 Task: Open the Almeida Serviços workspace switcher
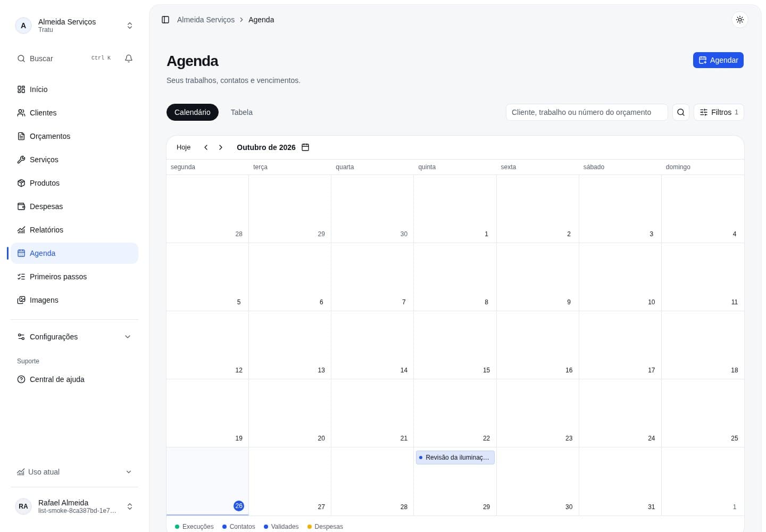pos(74,26)
